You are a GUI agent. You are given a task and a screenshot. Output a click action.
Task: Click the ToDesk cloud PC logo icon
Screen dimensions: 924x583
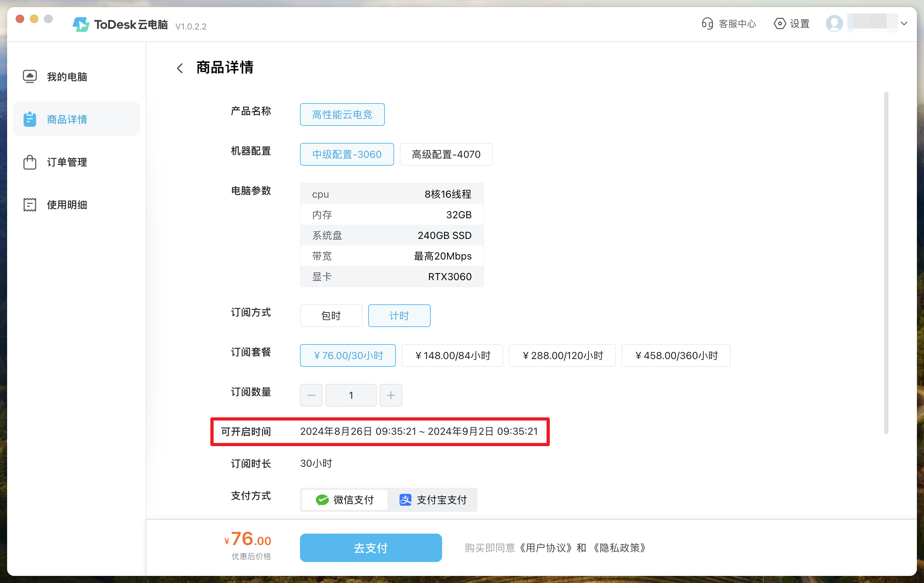click(81, 24)
